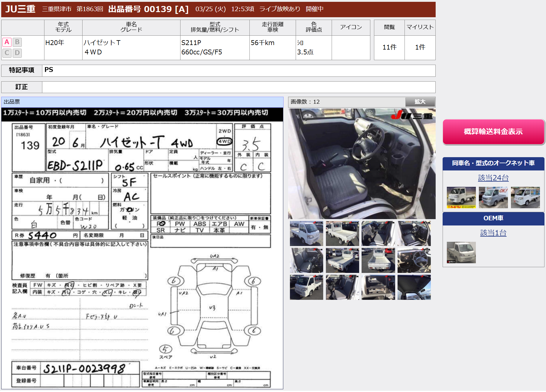Screen dimensions: 546x392
Task: Click the 特記事項 PS remark field
Action: [239, 70]
